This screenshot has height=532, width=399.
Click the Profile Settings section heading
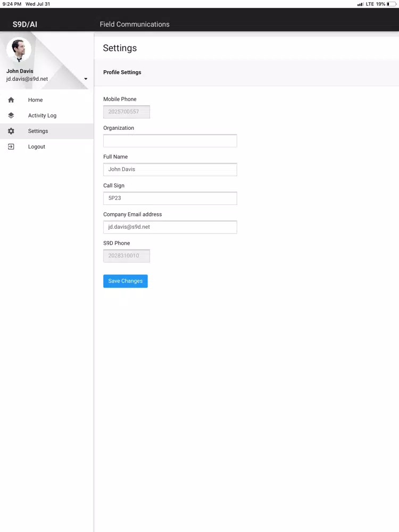pyautogui.click(x=122, y=72)
